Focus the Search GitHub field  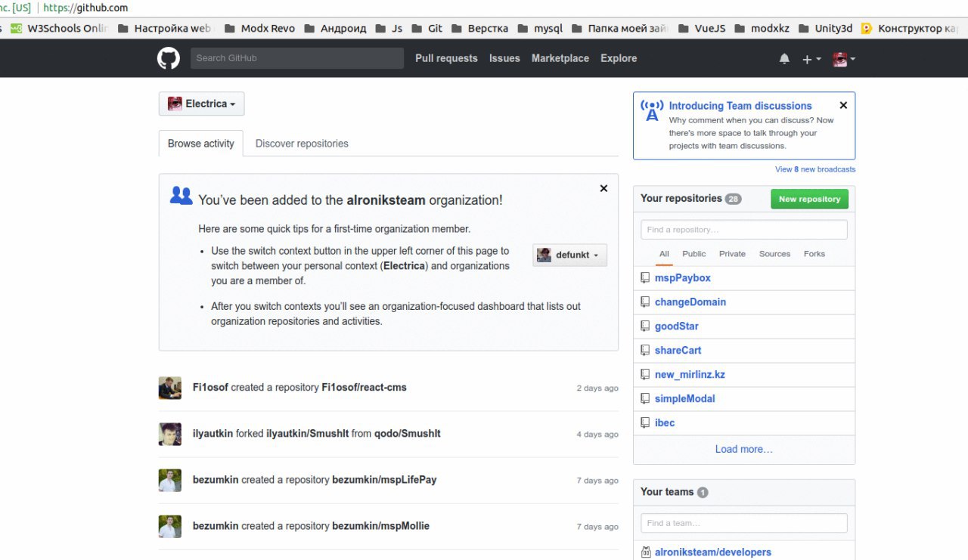297,58
